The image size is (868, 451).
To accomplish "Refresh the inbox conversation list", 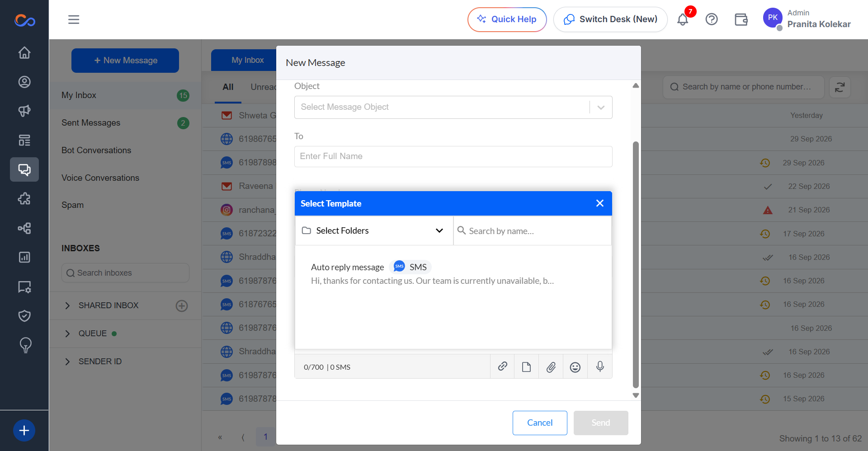I will pos(840,87).
